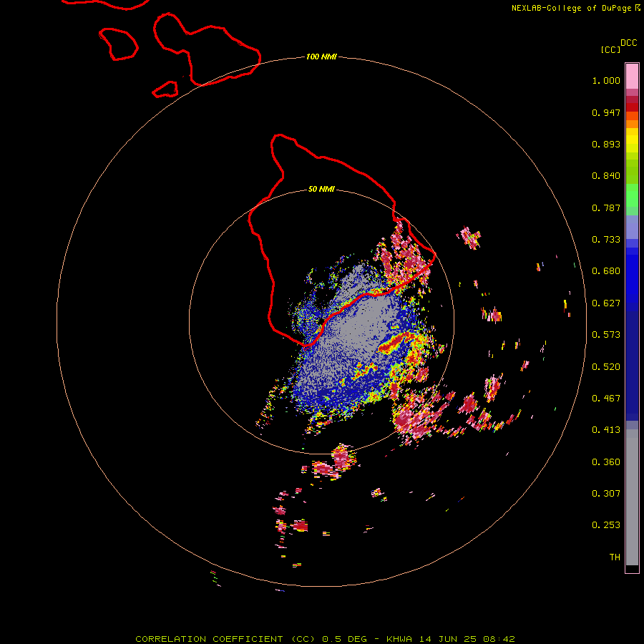Click the 0.680 scale value

coord(606,271)
